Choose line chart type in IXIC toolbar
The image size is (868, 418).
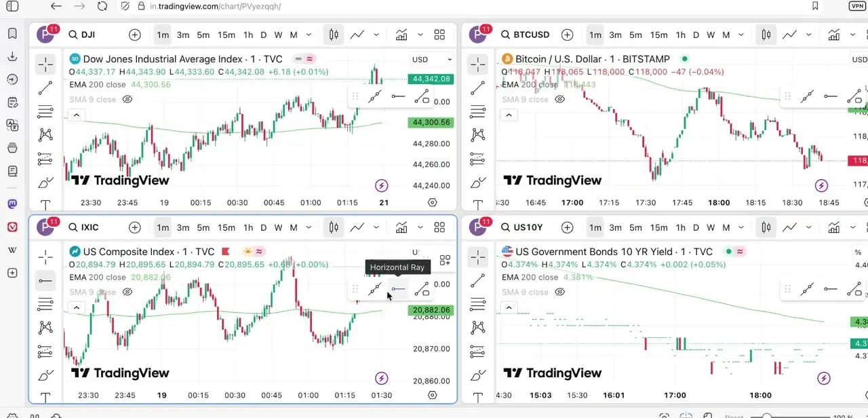point(357,227)
